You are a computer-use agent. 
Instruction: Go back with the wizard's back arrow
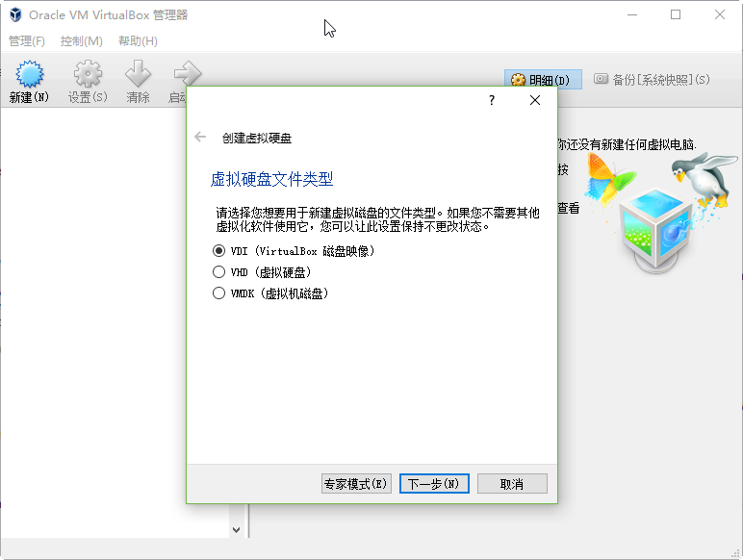pos(200,138)
